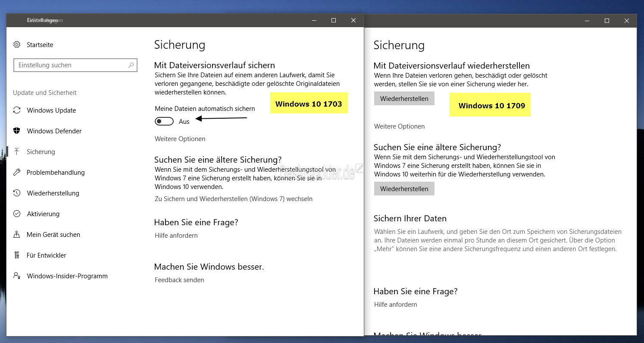644x343 pixels.
Task: Click the Mein Gerät suchen icon
Action: [17, 234]
